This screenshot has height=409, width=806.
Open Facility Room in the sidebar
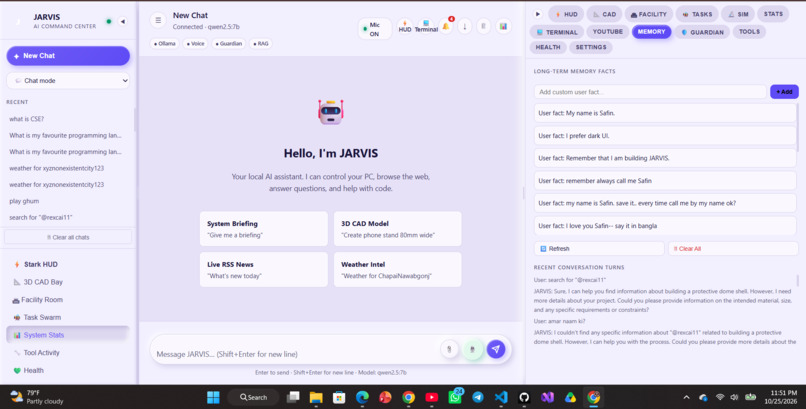pos(68,300)
